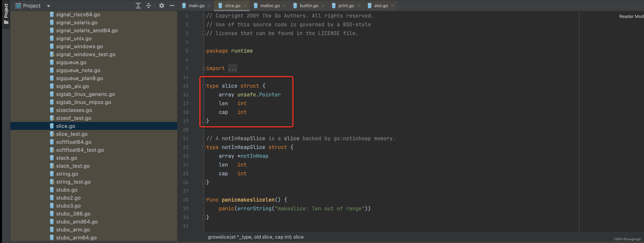Click unsafe.Pointer type on line 16

click(x=259, y=95)
